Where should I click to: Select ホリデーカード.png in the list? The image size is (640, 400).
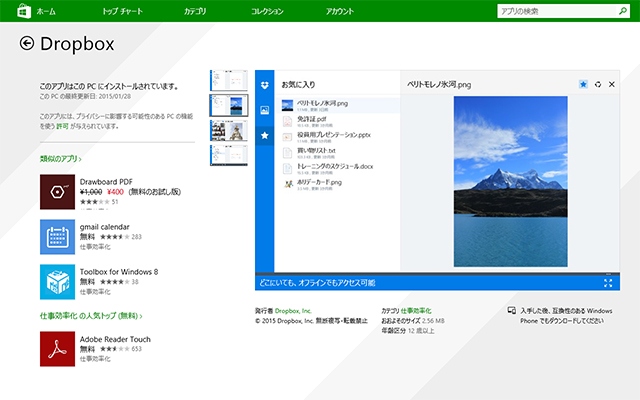[x=338, y=184]
